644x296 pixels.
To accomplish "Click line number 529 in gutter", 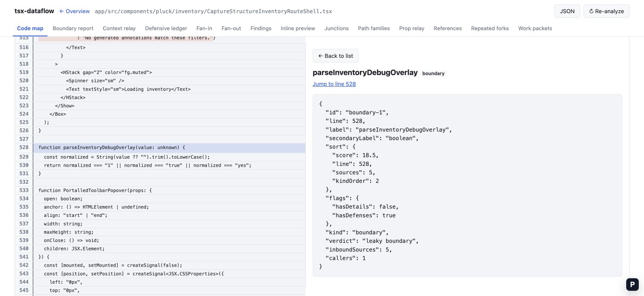I will tap(24, 157).
